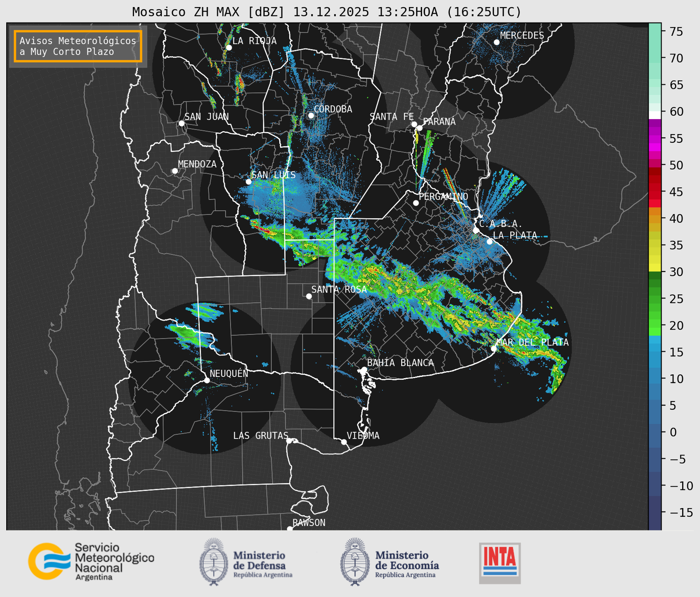Viewport: 700px width, 597px height.
Task: Click the BAHÍA BLANCA label
Action: (x=400, y=363)
